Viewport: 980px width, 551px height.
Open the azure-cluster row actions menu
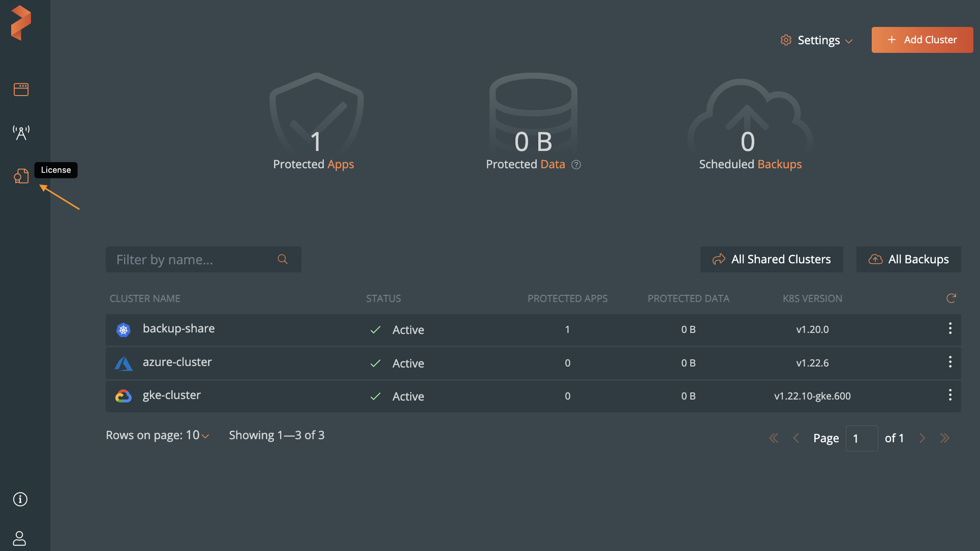[x=950, y=362]
